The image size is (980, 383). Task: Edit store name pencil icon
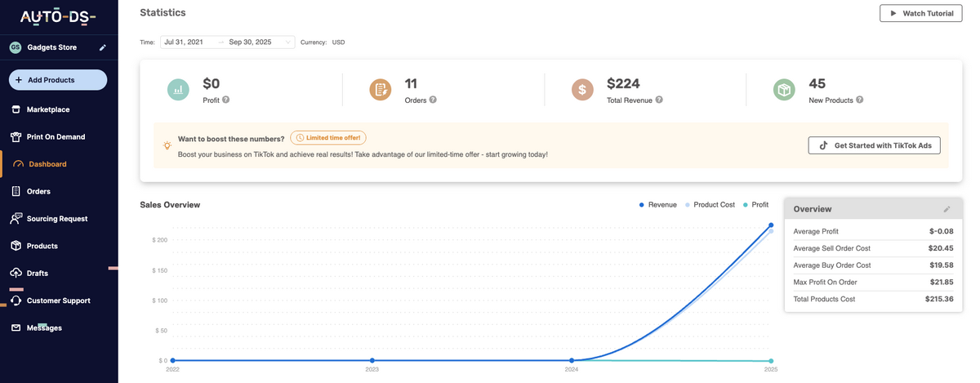103,47
